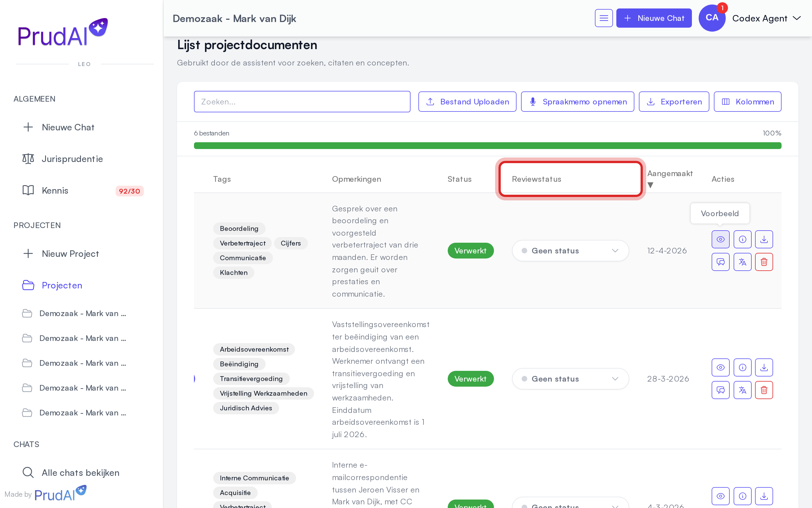The image size is (812, 508).
Task: Delete the 12-4-2026 document
Action: pos(764,262)
